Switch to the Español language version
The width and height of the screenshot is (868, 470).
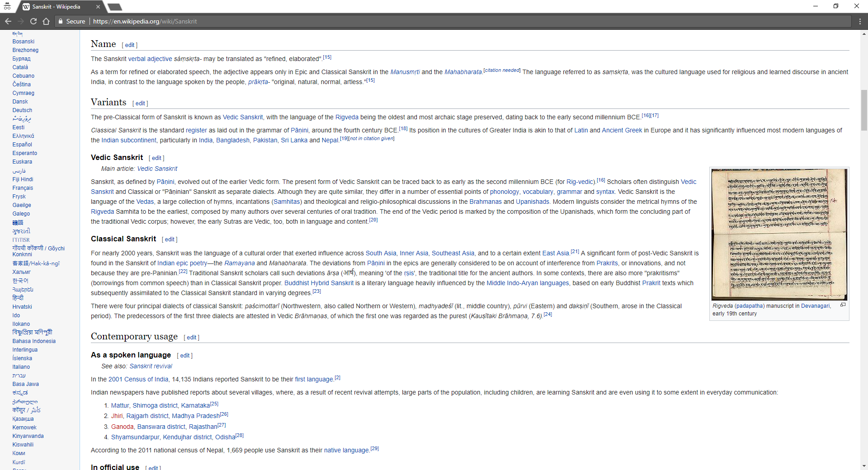tap(22, 145)
